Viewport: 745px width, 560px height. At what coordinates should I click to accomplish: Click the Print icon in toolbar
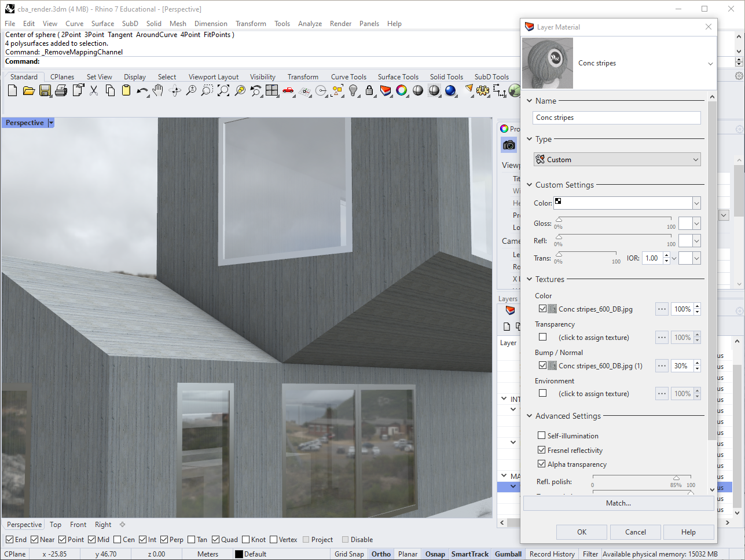[61, 90]
